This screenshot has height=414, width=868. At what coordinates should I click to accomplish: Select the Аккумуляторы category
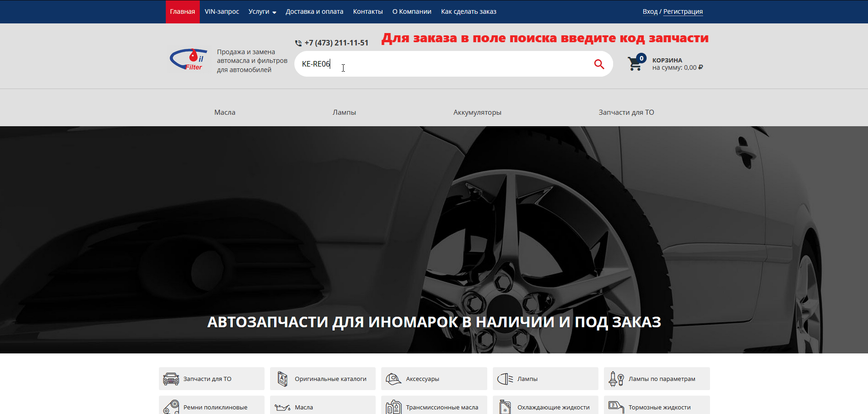(x=477, y=112)
